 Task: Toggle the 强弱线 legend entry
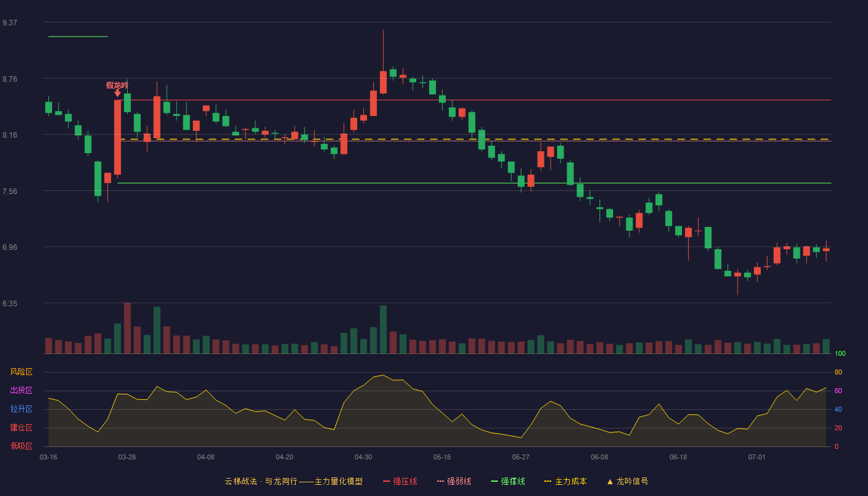459,481
